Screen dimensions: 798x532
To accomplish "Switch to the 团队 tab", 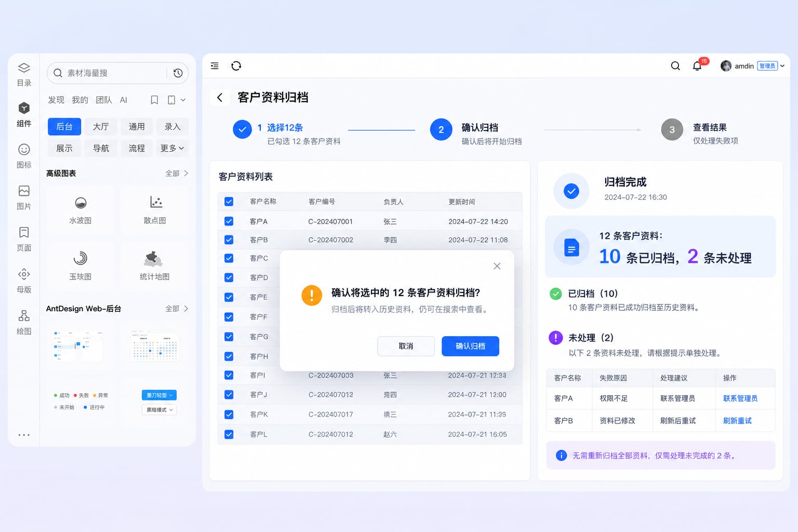I will point(104,100).
